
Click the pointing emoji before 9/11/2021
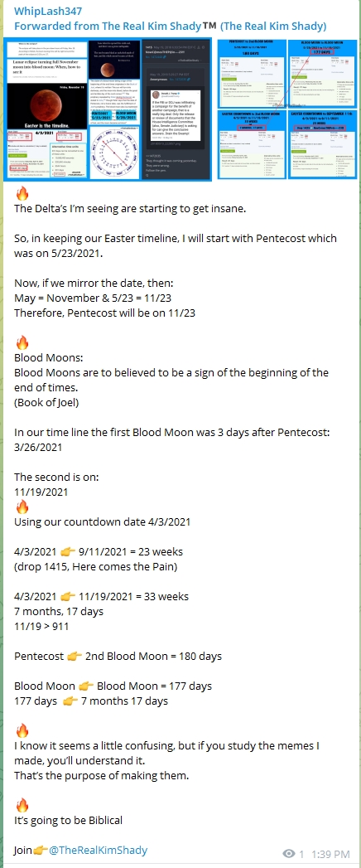tap(68, 552)
